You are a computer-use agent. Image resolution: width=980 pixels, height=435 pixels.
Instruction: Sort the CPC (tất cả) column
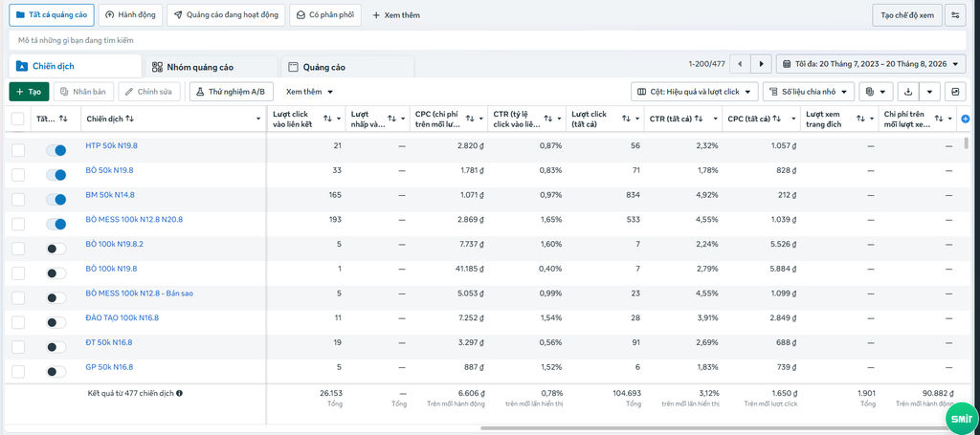[x=775, y=119]
